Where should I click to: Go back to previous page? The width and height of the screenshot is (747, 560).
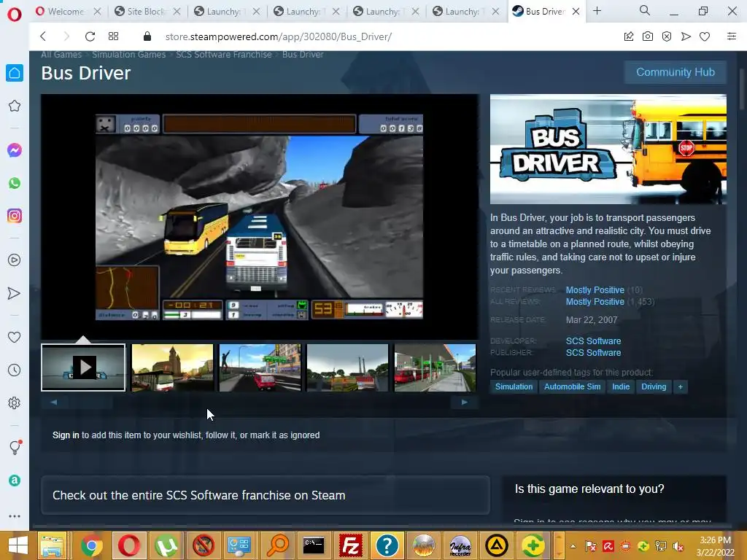(43, 36)
